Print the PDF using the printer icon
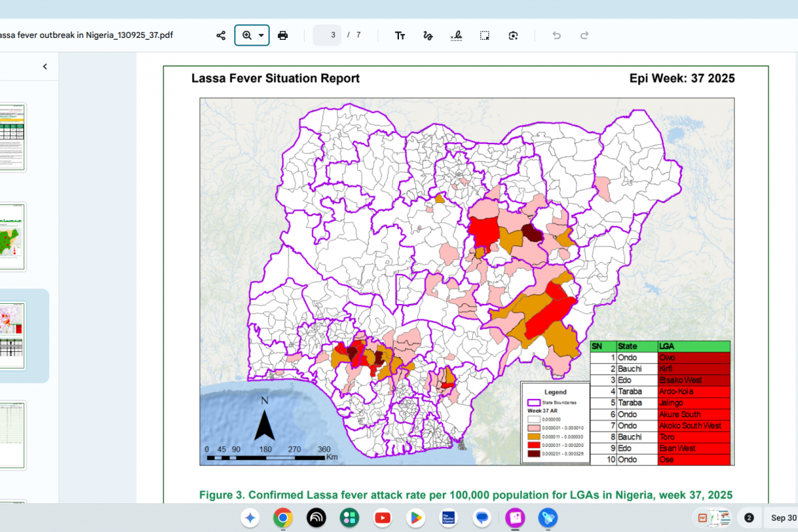This screenshot has height=532, width=798. point(283,35)
